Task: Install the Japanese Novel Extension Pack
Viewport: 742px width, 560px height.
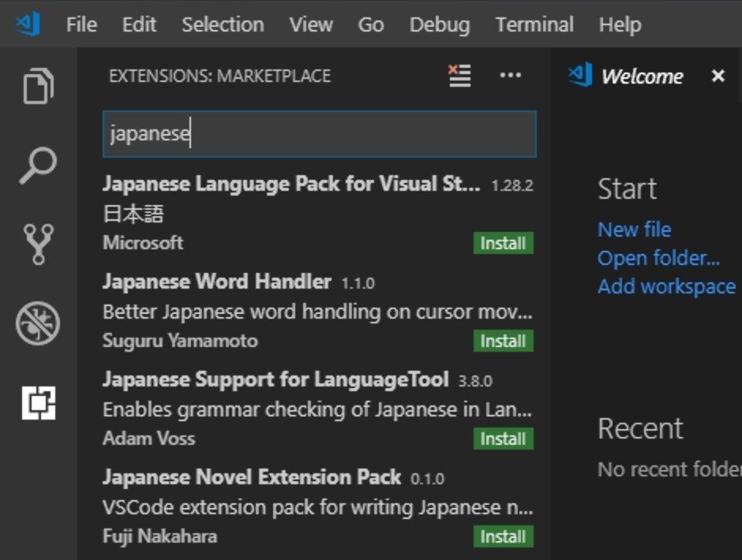Action: point(504,537)
